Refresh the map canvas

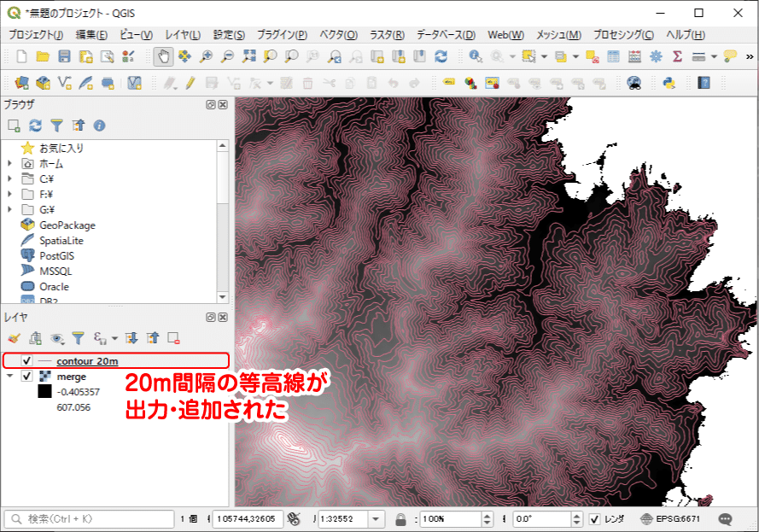(x=442, y=57)
